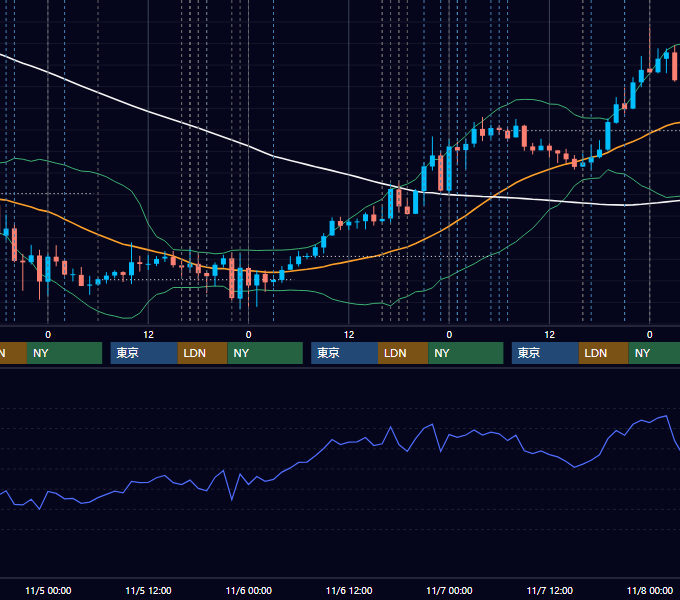
Task: Click the hour label 0 above 11/7 NY session
Action: (449, 335)
